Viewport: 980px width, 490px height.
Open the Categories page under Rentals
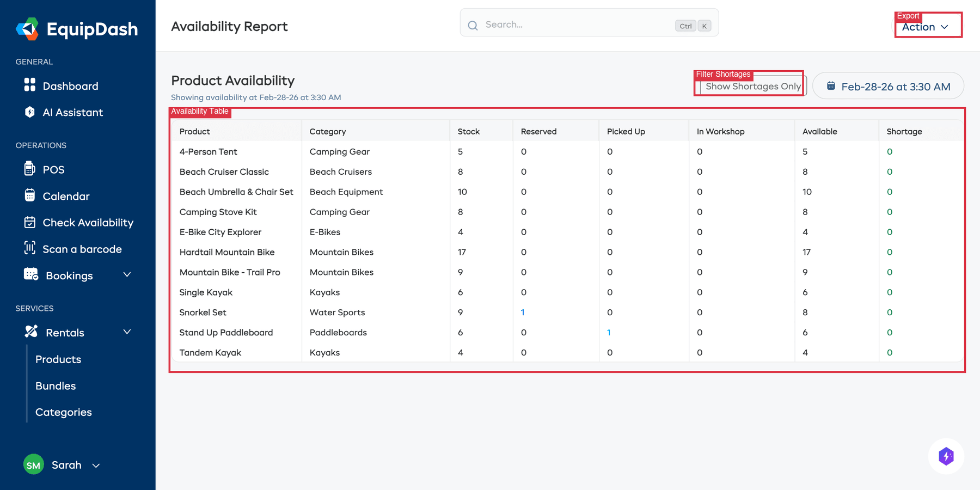pyautogui.click(x=63, y=412)
